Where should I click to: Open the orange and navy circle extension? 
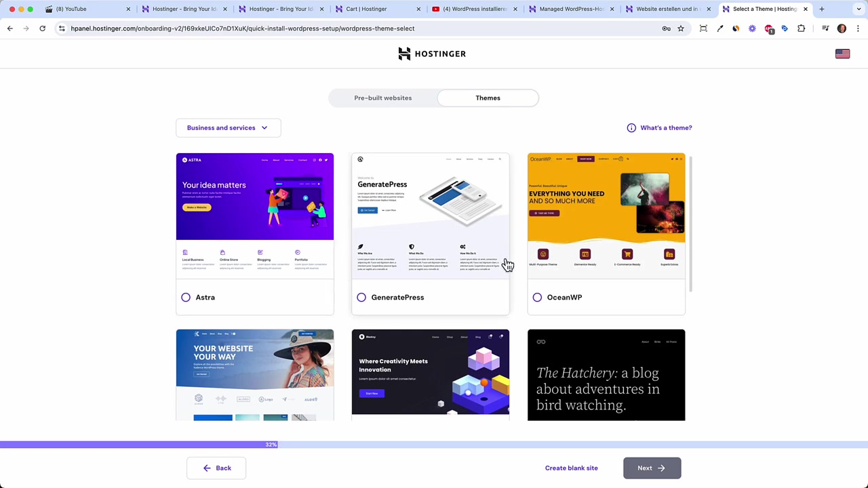736,28
